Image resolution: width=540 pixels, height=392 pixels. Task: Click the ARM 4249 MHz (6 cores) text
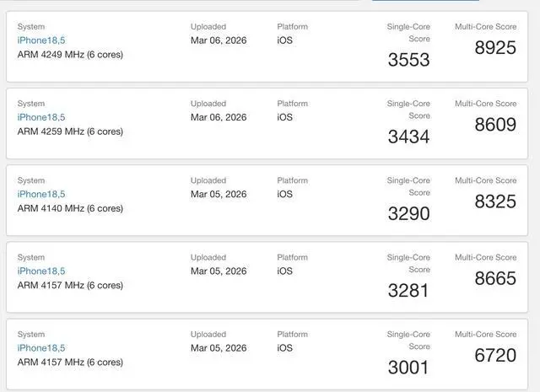tap(70, 55)
